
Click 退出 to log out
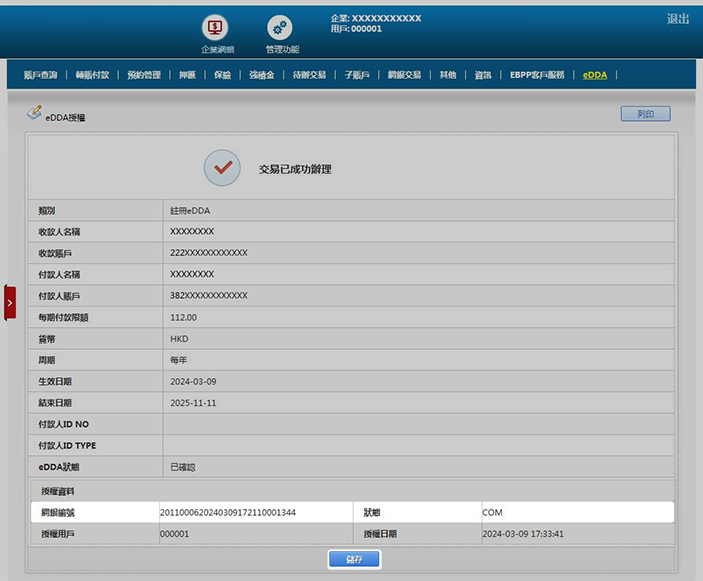click(x=678, y=19)
